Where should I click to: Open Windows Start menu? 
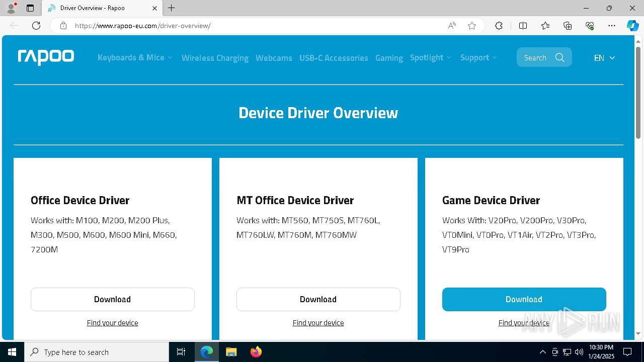click(x=12, y=352)
